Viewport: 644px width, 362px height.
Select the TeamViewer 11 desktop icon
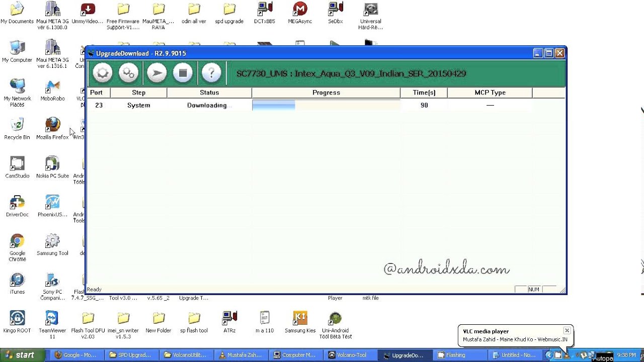click(52, 325)
